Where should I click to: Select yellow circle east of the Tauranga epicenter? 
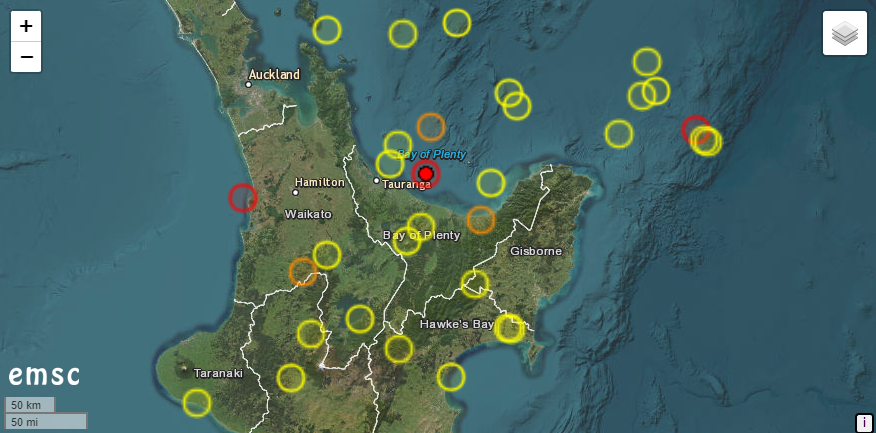pyautogui.click(x=491, y=183)
